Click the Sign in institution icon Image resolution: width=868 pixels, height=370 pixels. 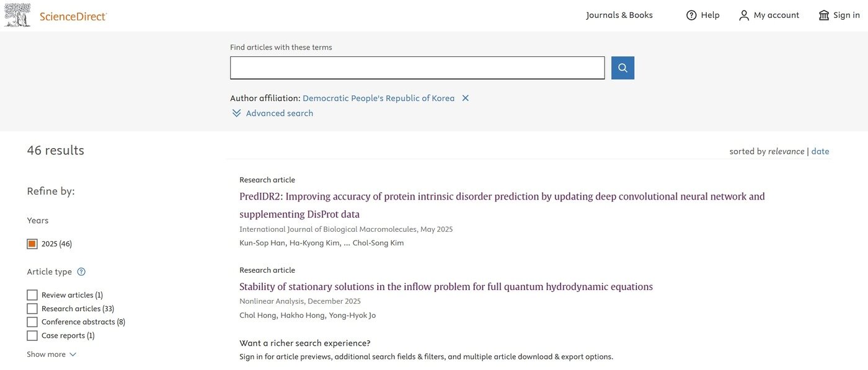[x=824, y=15]
